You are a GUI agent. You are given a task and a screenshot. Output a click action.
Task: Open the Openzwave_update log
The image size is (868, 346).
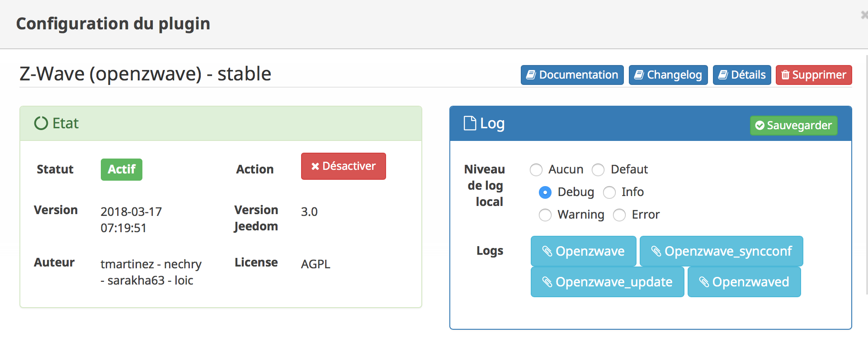click(608, 282)
